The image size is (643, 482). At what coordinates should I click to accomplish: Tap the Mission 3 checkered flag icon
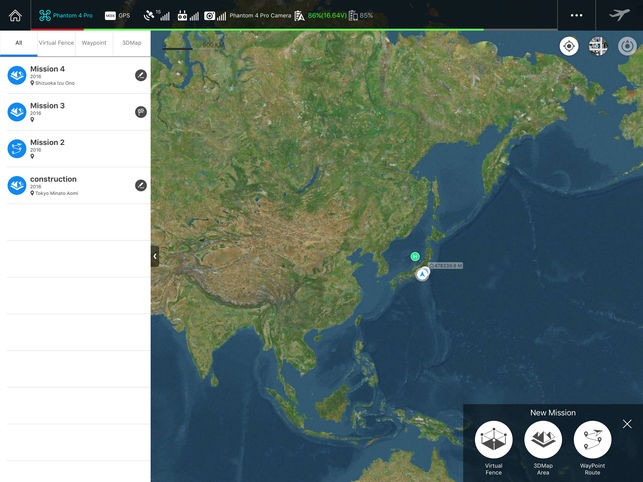tap(141, 112)
